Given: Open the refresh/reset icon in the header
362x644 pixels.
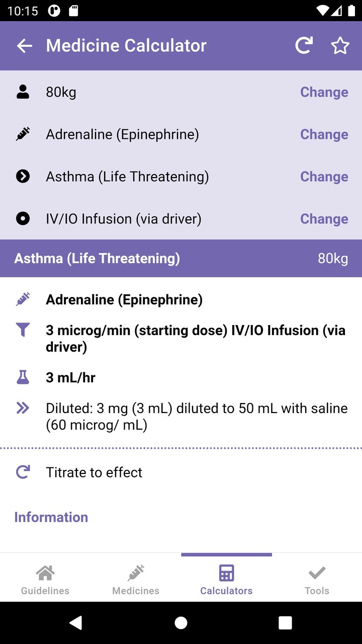Looking at the screenshot, I should (304, 45).
